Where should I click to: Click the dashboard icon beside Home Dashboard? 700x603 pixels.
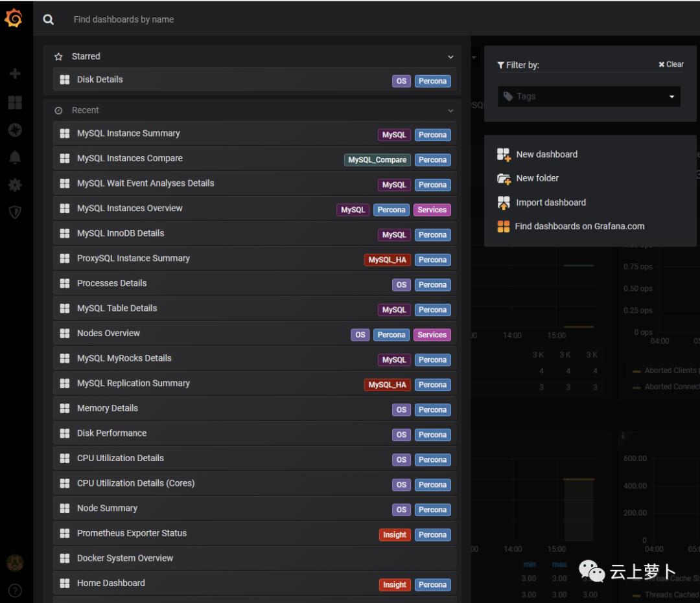point(65,583)
